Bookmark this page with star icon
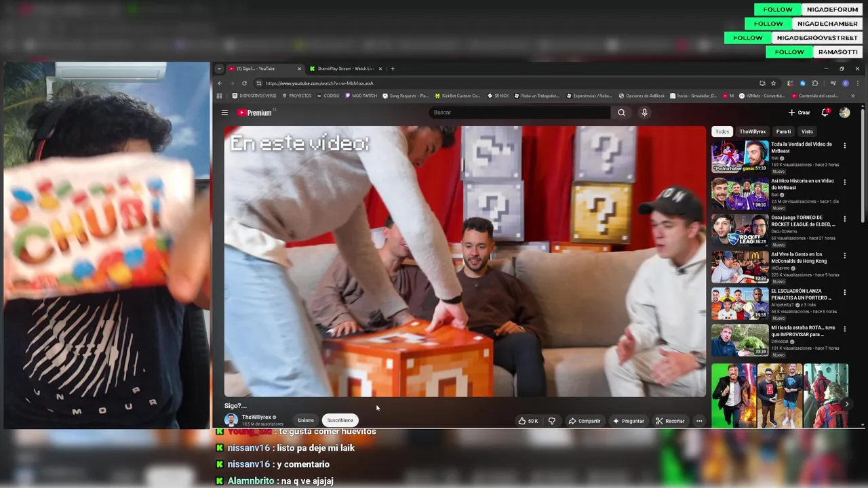This screenshot has height=488, width=868. pos(774,83)
